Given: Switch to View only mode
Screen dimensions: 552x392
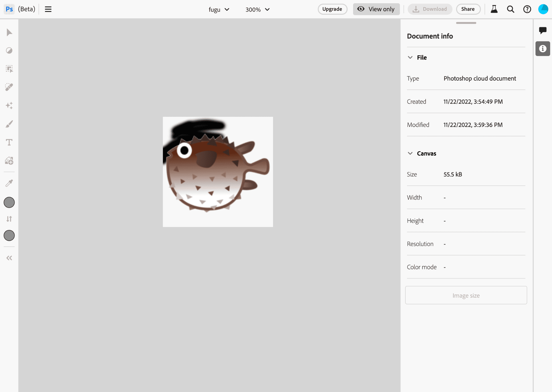Looking at the screenshot, I should coord(377,9).
